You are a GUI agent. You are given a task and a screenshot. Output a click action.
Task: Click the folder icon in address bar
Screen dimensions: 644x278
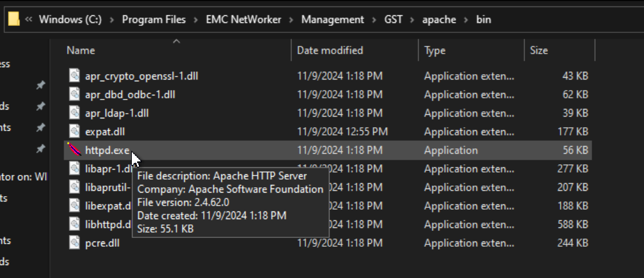[x=15, y=19]
